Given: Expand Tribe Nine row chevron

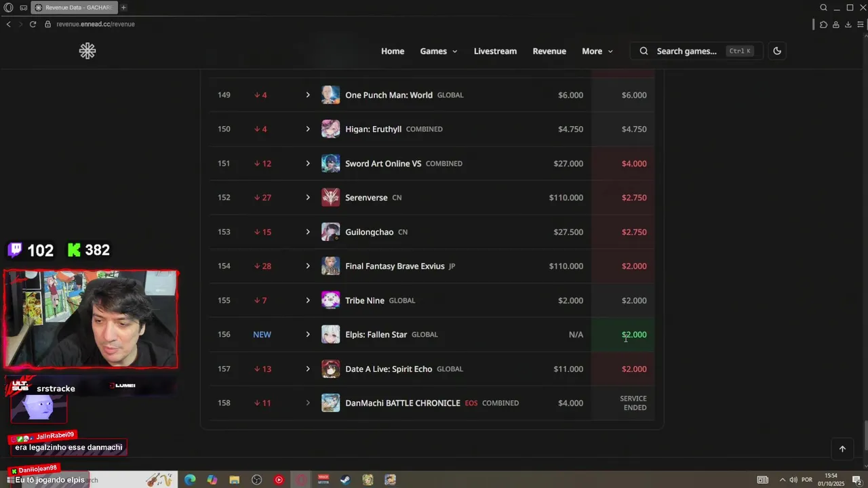Looking at the screenshot, I should coord(307,300).
